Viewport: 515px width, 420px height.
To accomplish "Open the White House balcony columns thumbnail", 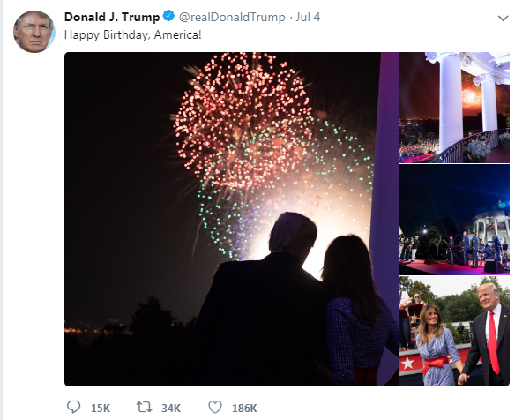I will click(454, 108).
